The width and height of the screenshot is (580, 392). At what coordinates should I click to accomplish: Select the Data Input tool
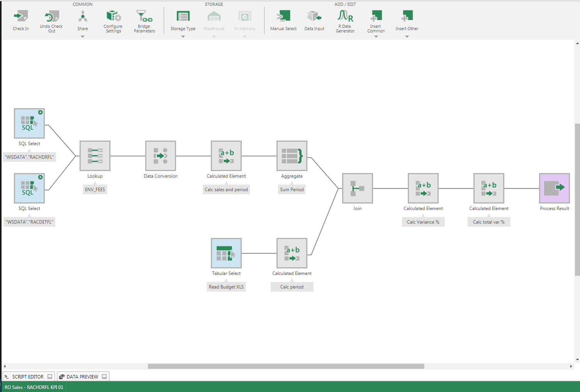click(314, 17)
